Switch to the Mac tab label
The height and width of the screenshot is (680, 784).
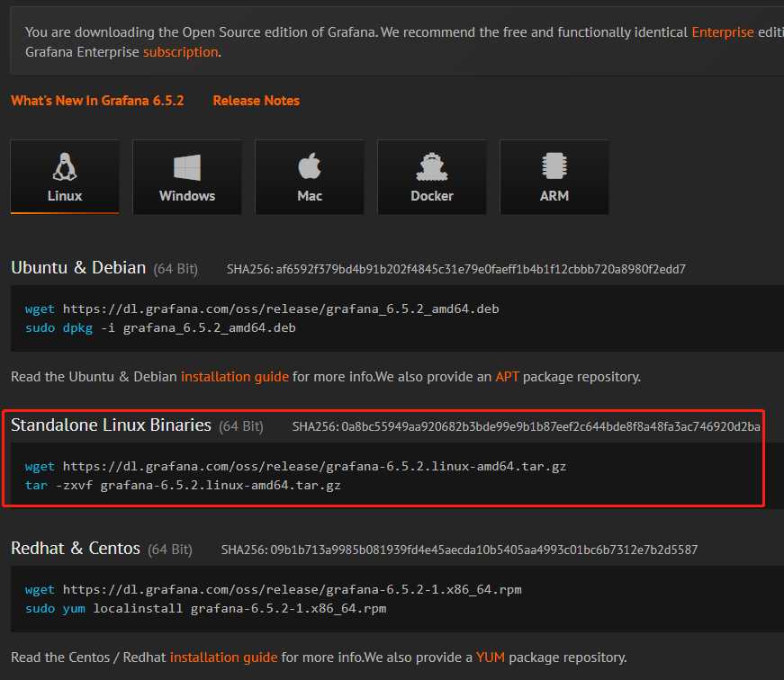[x=310, y=196]
